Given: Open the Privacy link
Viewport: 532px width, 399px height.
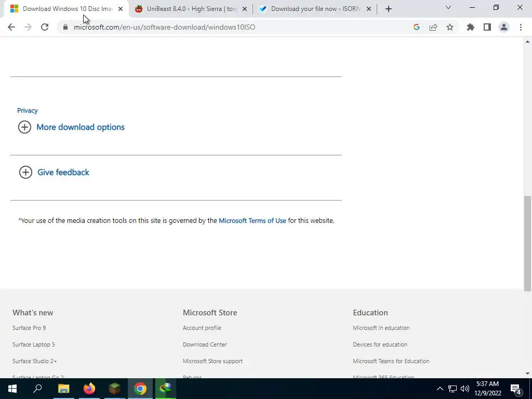Looking at the screenshot, I should [28, 111].
